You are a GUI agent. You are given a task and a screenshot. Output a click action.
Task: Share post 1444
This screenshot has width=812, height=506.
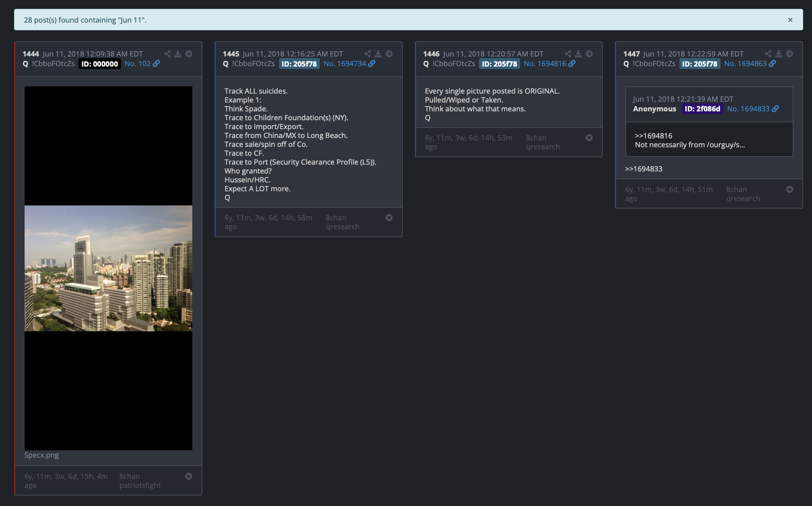(167, 54)
